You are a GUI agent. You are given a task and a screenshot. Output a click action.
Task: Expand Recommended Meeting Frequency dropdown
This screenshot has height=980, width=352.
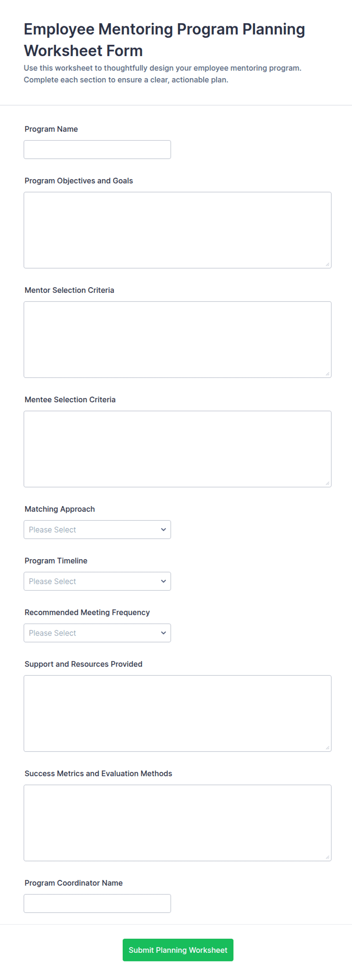(97, 633)
